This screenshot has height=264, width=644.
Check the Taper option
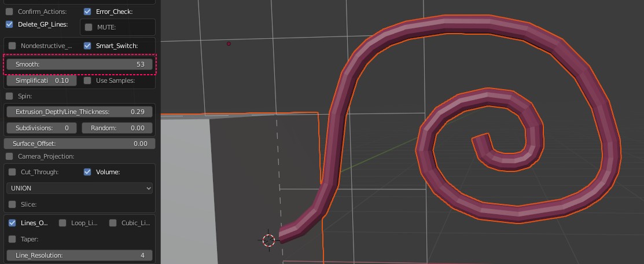point(12,239)
